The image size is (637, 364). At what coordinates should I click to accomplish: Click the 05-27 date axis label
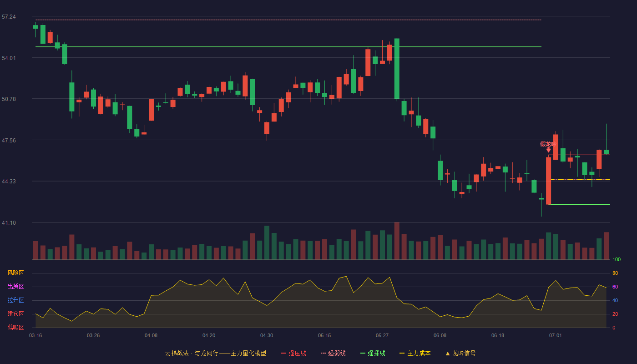pos(382,335)
